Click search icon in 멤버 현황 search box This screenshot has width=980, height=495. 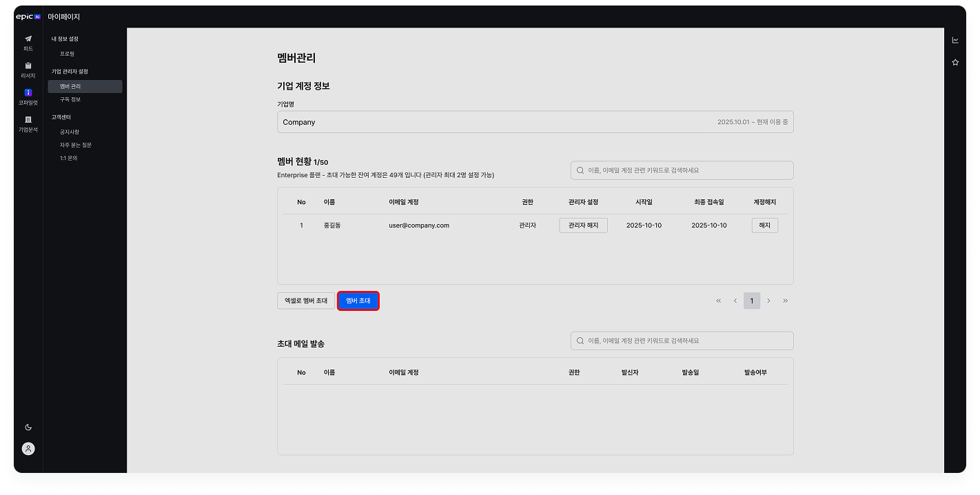tap(580, 170)
